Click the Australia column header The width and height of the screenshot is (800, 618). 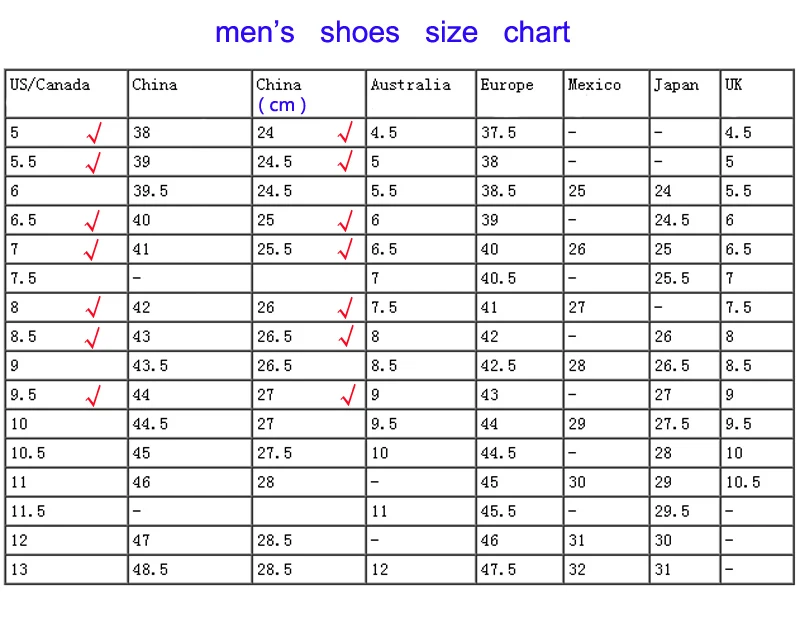click(411, 85)
